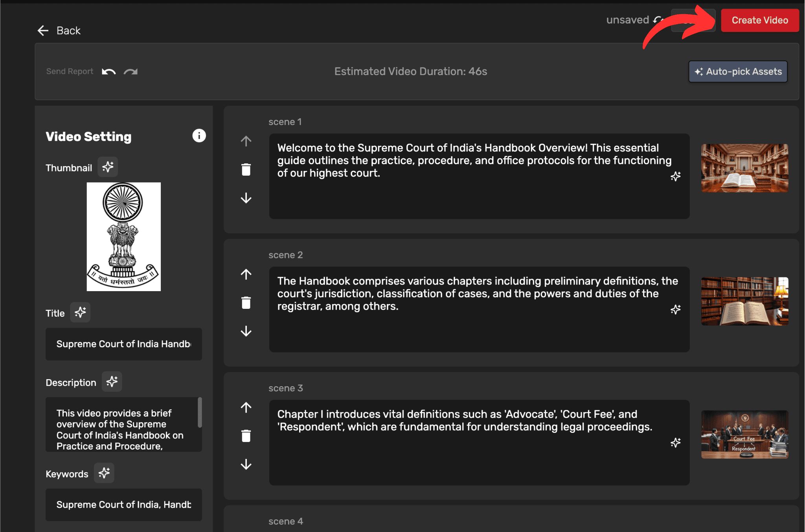Generate thumbnail with AI sparkle icon
Viewport: 805px width, 532px height.
(108, 167)
